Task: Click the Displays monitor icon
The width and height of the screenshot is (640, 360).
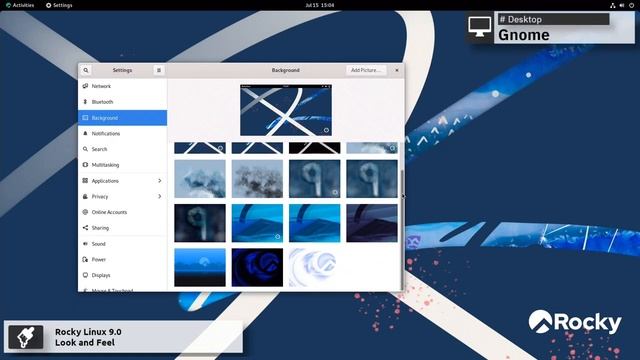Action: tap(85, 275)
